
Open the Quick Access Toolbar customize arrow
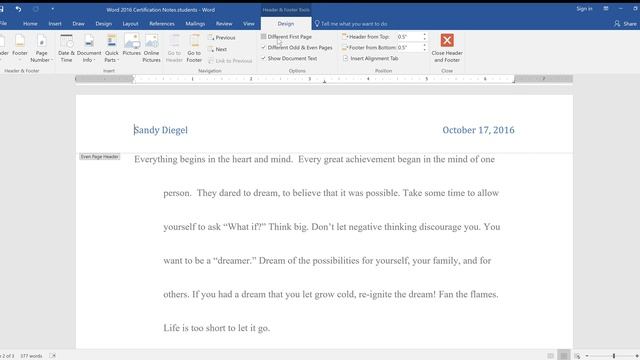point(52,9)
